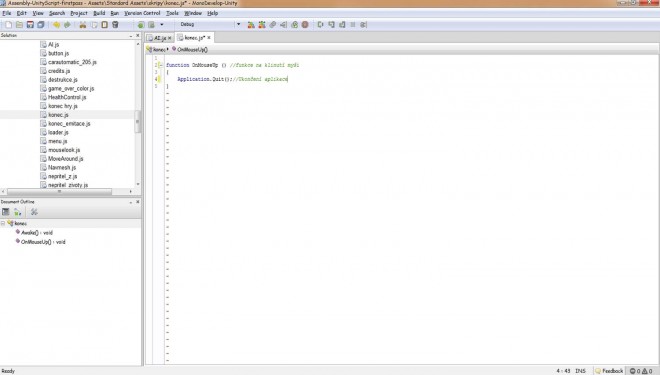Click the Step Out debug icon
660x375 pixels.
(x=342, y=25)
